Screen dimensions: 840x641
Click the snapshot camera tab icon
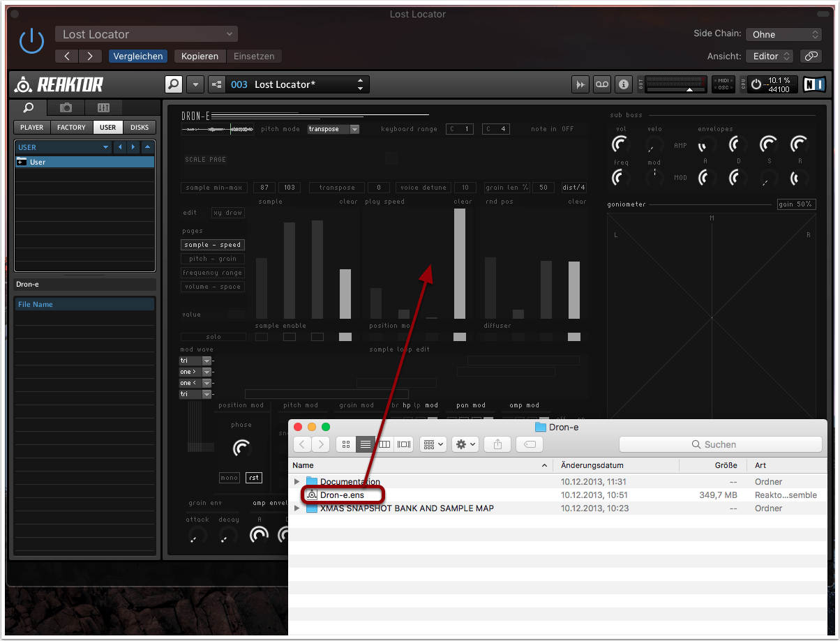tap(66, 107)
